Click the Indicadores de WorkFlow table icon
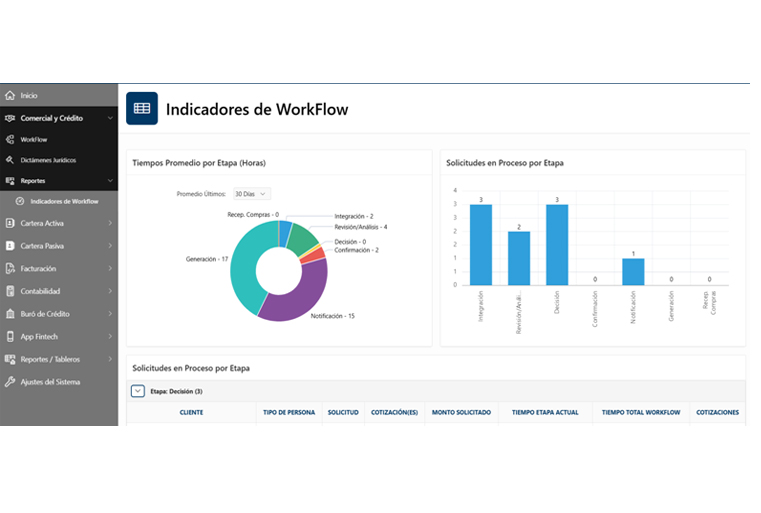The width and height of the screenshot is (761, 513). (x=142, y=109)
